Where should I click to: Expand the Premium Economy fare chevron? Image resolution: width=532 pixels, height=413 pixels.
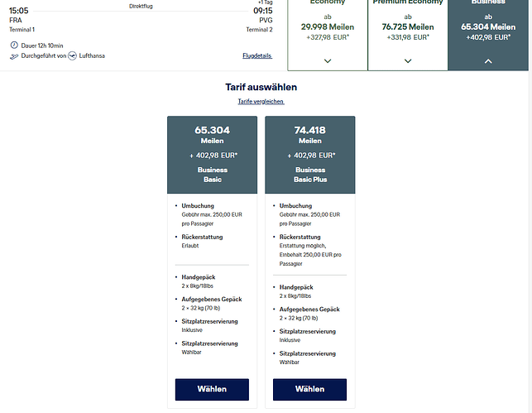pyautogui.click(x=408, y=61)
